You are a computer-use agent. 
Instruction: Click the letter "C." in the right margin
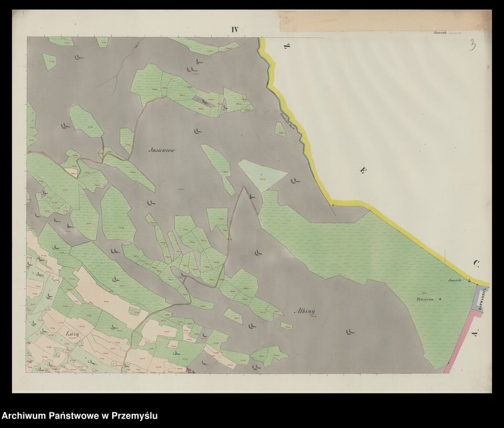(x=476, y=264)
